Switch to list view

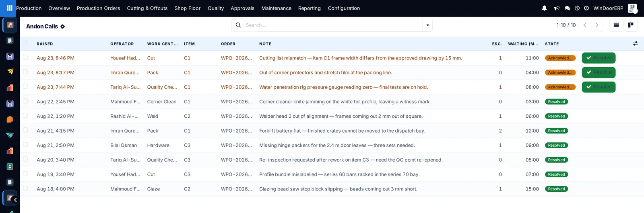pos(616,25)
